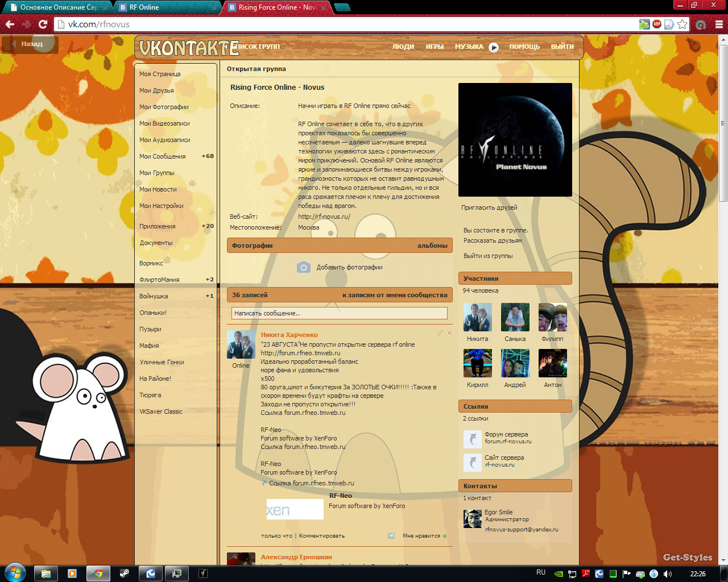Click the share megaphone icon under the post

[x=391, y=535]
